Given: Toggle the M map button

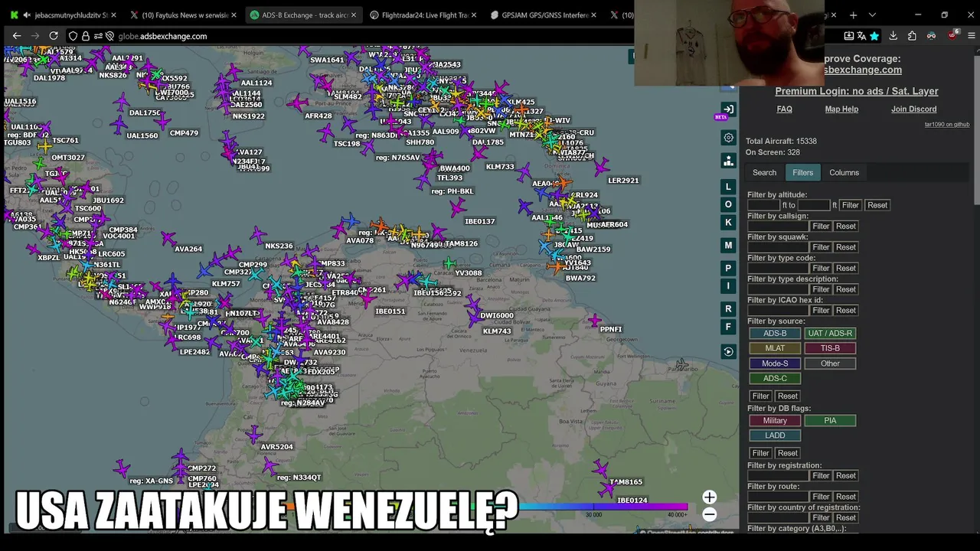Looking at the screenshot, I should (728, 246).
